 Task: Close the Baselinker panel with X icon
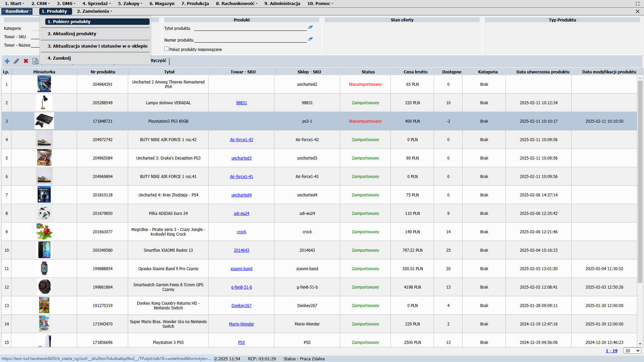point(637,11)
